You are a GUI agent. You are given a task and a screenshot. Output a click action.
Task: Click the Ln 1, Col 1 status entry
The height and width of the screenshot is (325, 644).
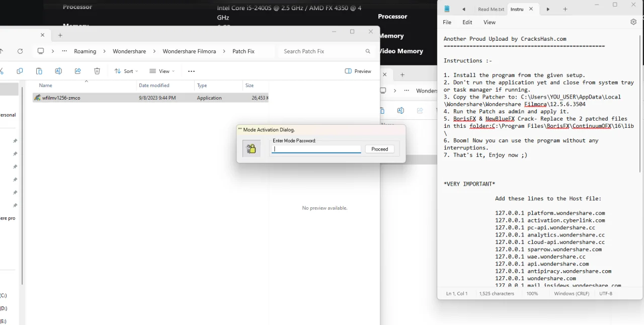click(x=457, y=293)
